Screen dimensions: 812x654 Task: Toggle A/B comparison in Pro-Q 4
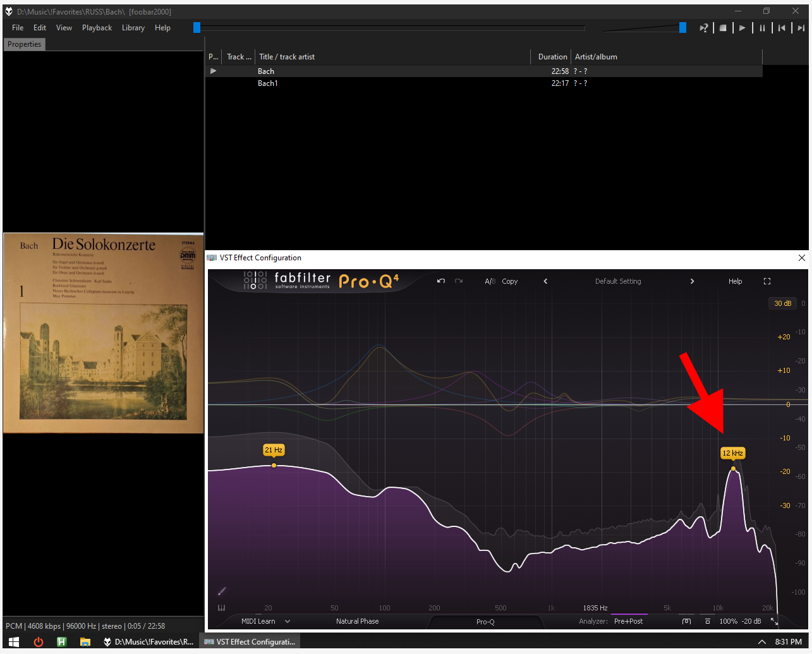490,281
